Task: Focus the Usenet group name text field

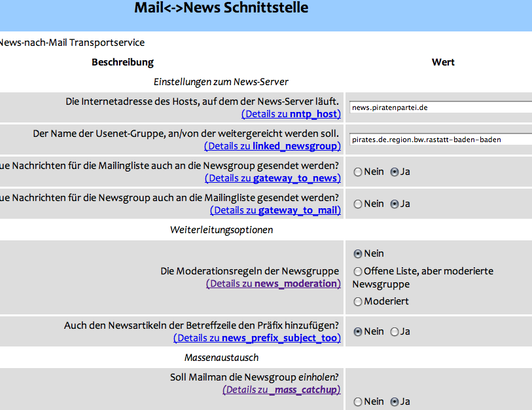Action: point(440,140)
